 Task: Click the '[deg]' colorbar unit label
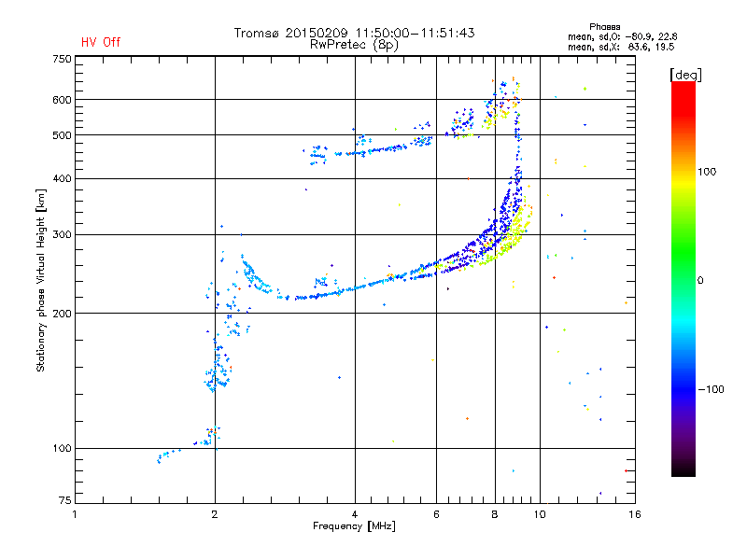pos(685,75)
